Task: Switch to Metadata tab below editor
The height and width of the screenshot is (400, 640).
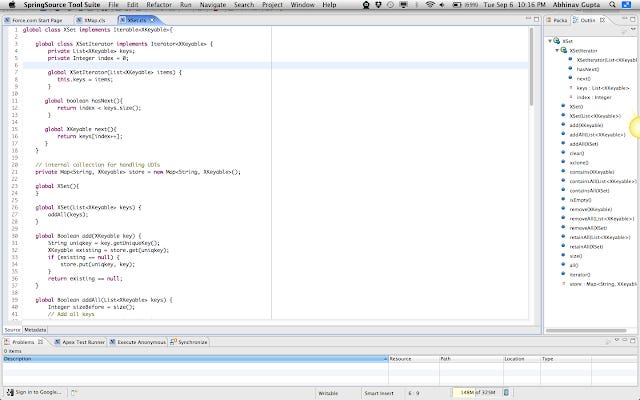Action: tap(35, 330)
